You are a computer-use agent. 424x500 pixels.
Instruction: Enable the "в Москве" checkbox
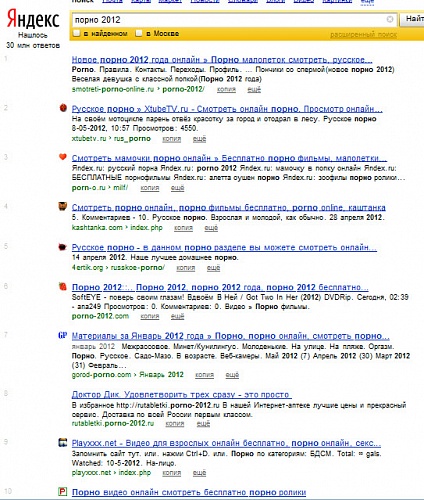(x=139, y=33)
